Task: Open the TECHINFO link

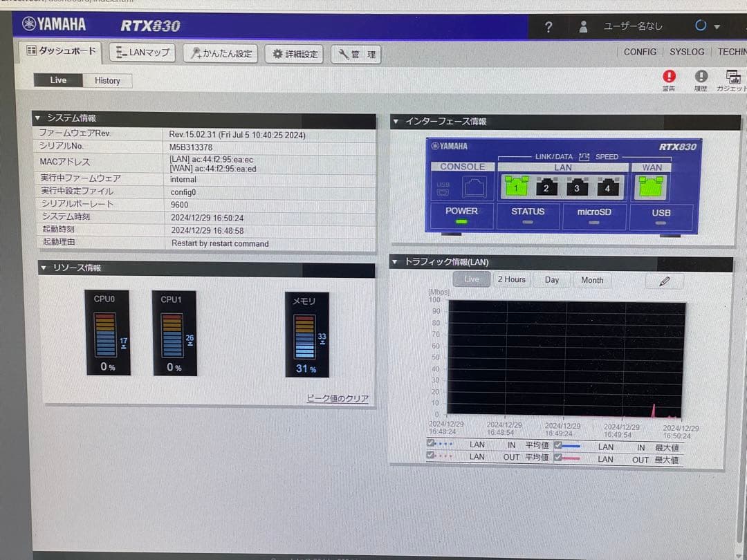Action: [732, 52]
